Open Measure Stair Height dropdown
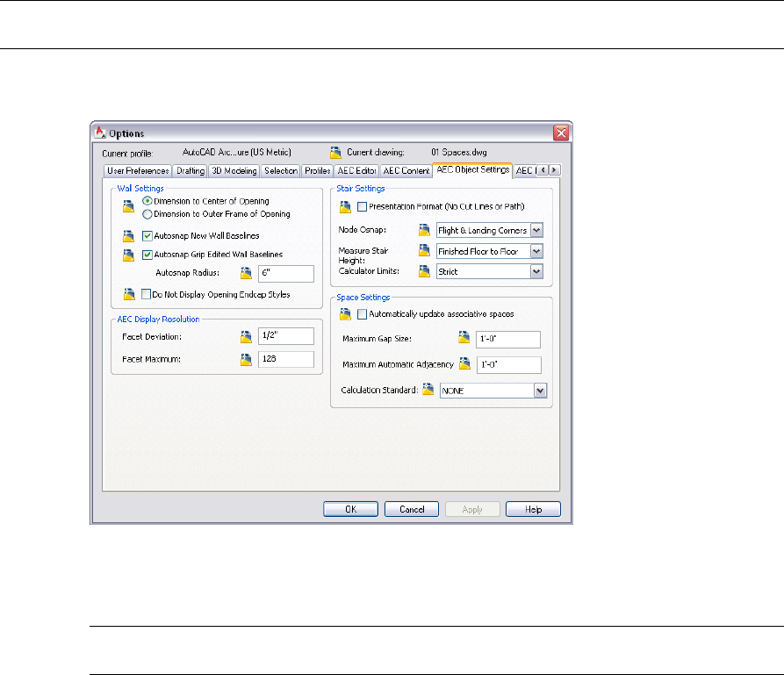784x675 pixels. pyautogui.click(x=536, y=251)
